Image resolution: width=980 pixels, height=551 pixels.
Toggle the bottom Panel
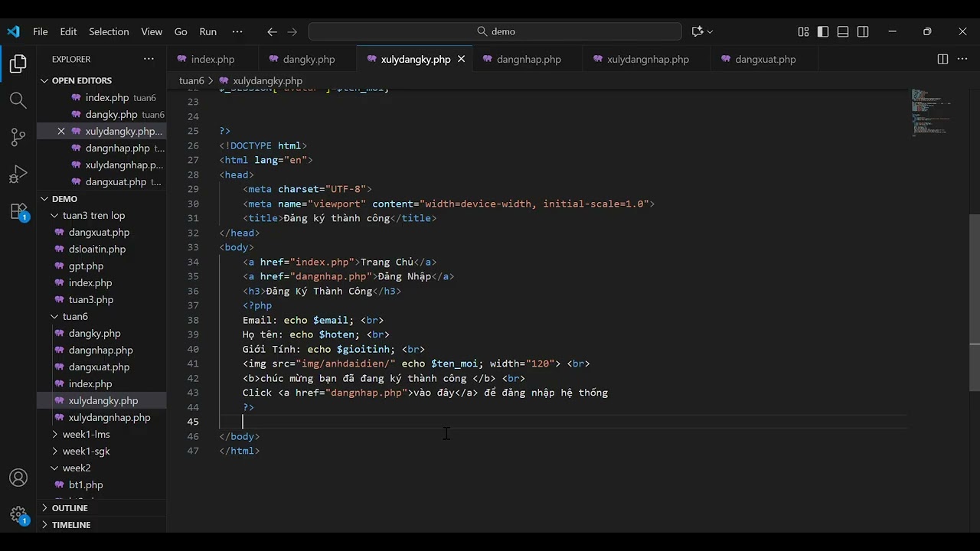tap(843, 31)
